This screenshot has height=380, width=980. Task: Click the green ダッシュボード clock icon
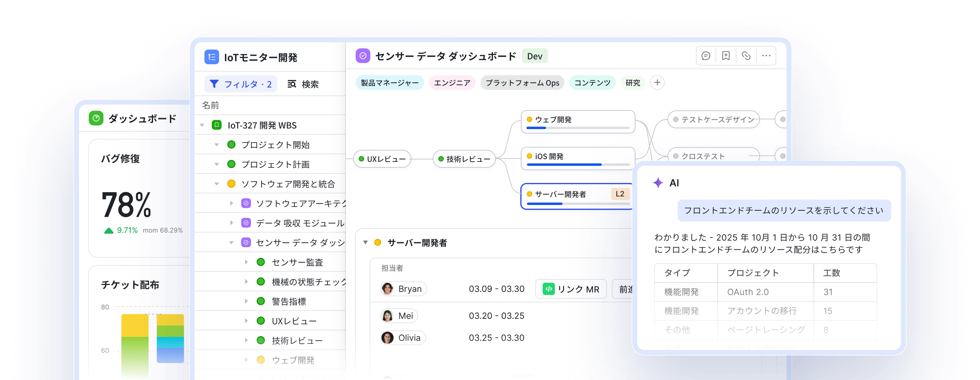click(x=96, y=118)
